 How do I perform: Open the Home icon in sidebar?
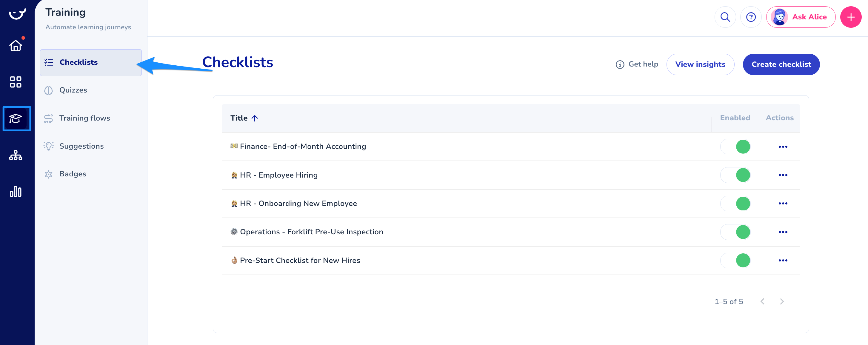16,45
